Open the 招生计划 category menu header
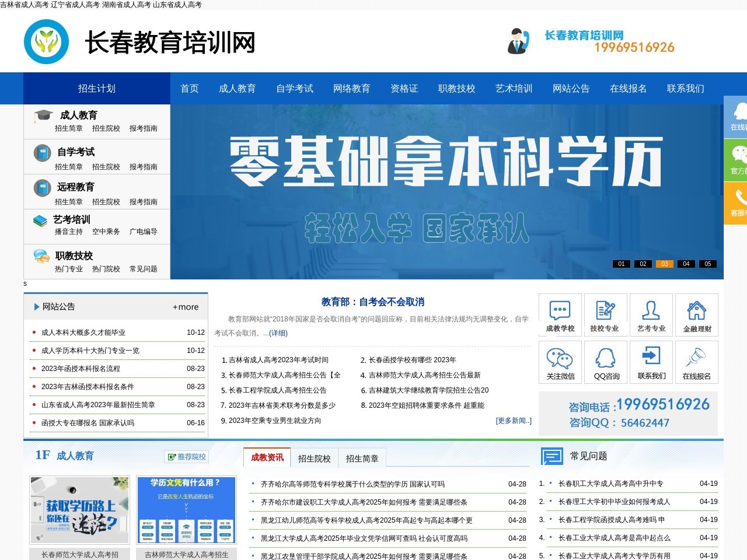 (x=97, y=89)
